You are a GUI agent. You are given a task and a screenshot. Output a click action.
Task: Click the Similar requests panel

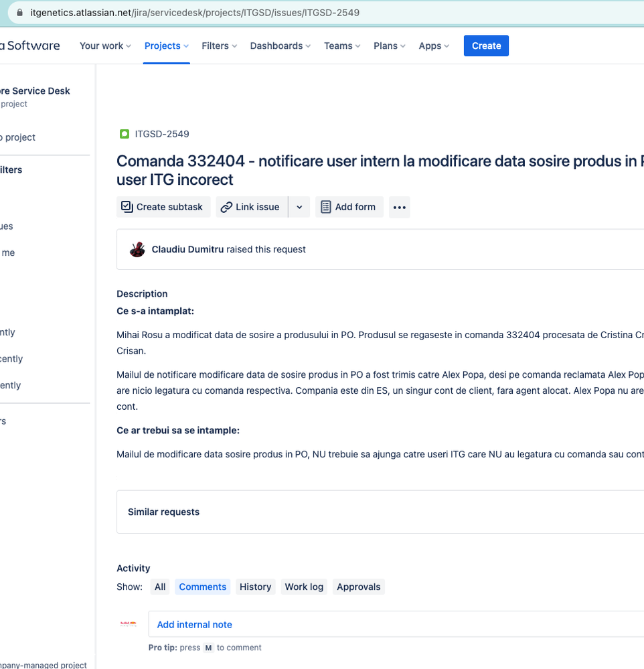[380, 512]
